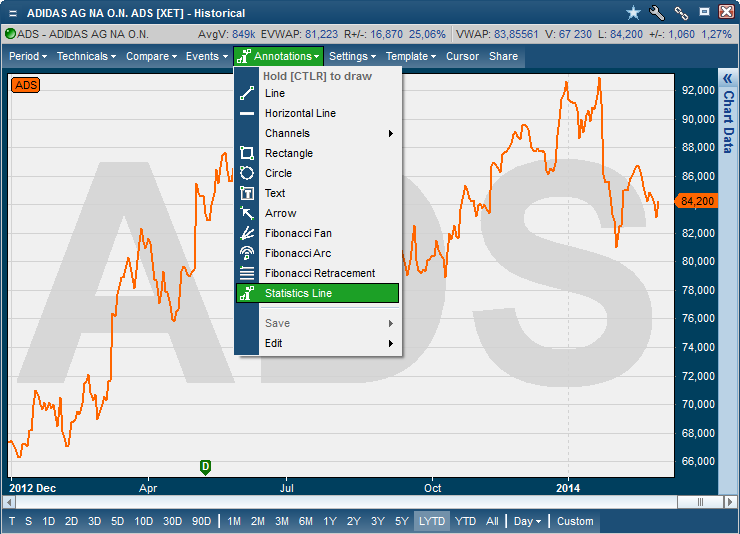Open the Day interval dropdown
This screenshot has width=740, height=534.
tap(527, 521)
